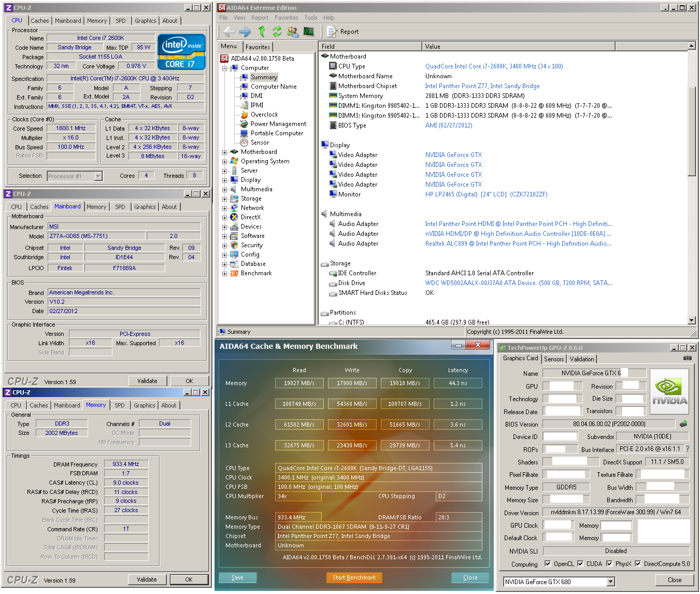Expand the Config node in AIDA64 tree
Screen dimensions: 700x594
tap(224, 254)
